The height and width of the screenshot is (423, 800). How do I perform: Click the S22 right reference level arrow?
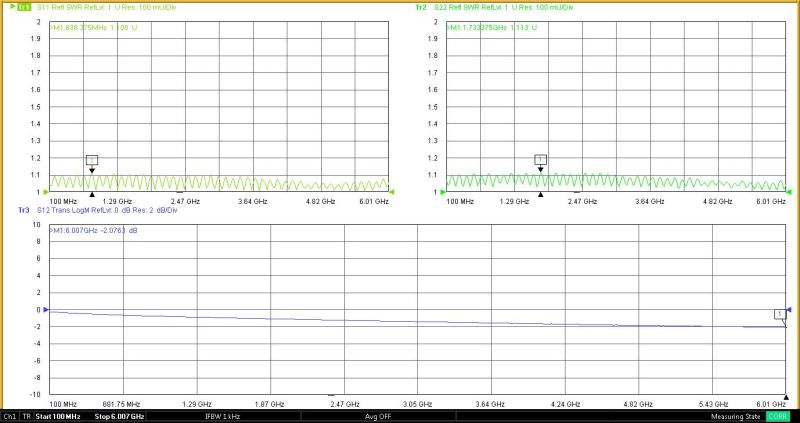pos(790,191)
